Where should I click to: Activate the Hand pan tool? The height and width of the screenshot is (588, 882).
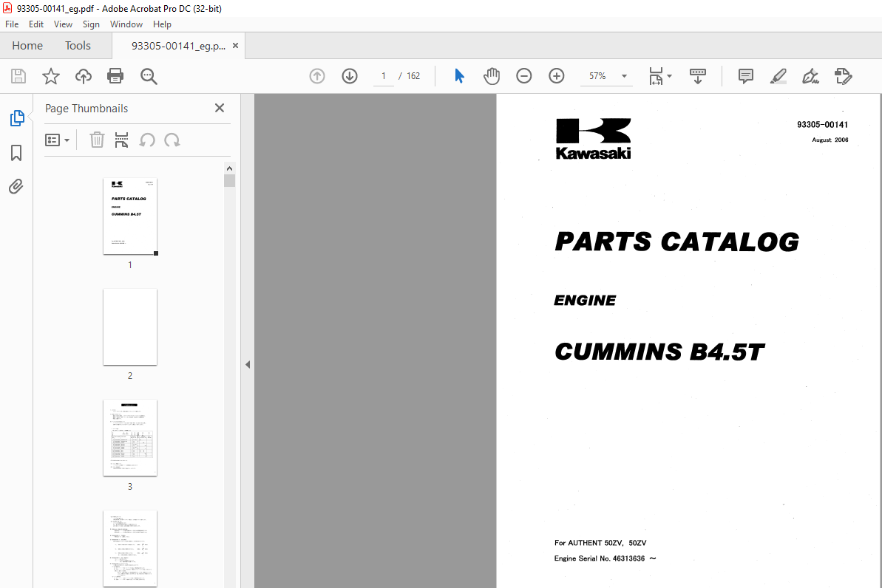pyautogui.click(x=492, y=76)
